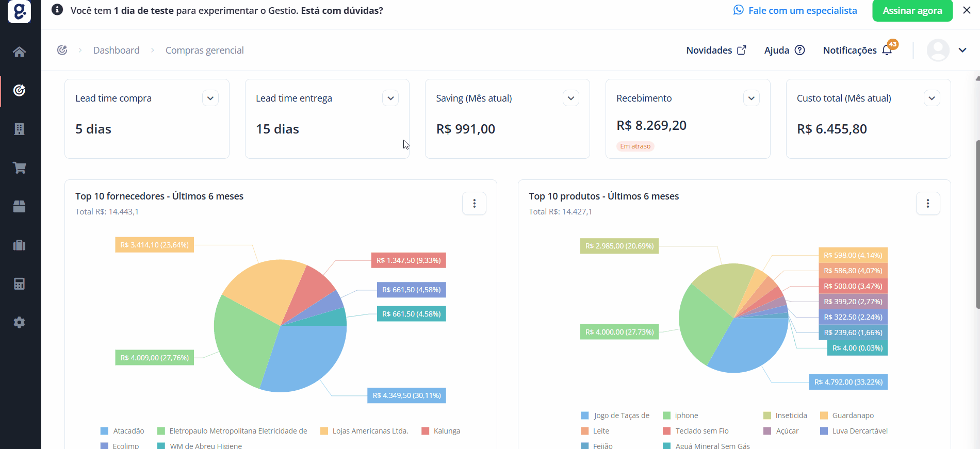
Task: Click the blue R$ 4.349,50 pie label
Action: coord(406,395)
